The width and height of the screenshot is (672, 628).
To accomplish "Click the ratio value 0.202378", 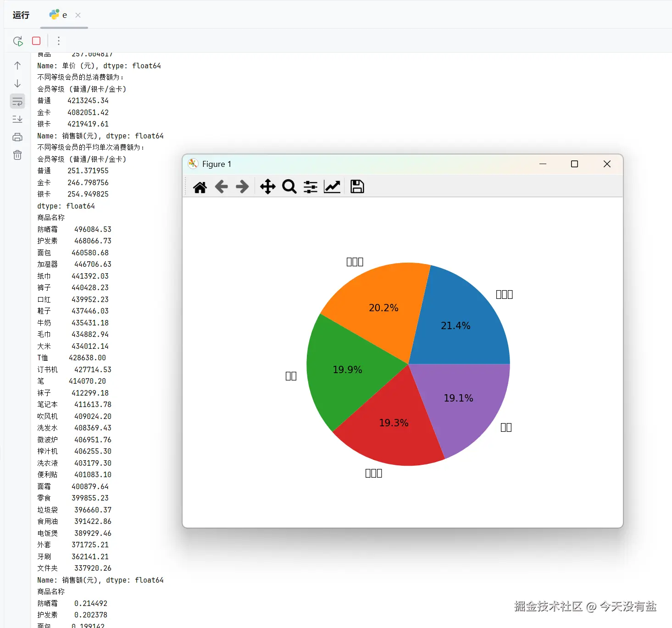I will point(91,615).
